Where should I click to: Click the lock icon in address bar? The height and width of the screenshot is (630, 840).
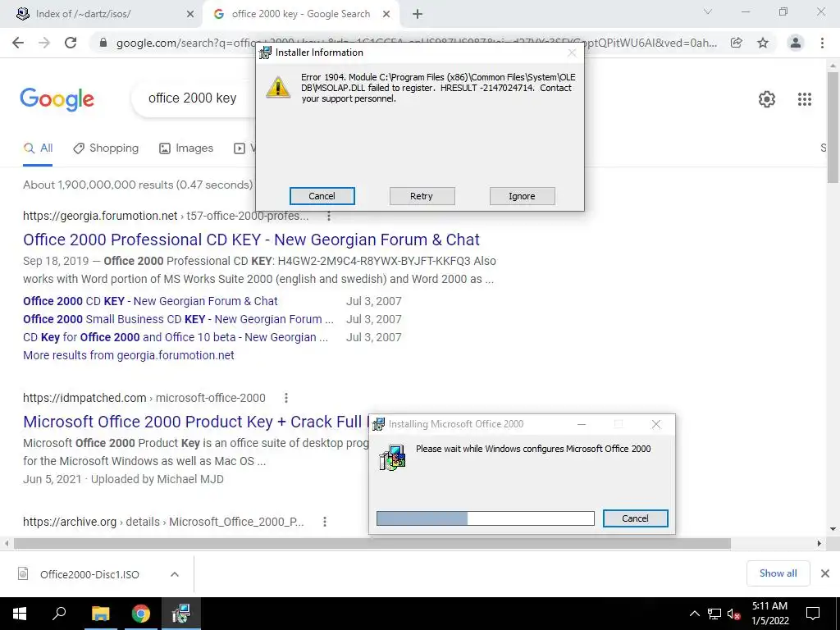pyautogui.click(x=103, y=43)
